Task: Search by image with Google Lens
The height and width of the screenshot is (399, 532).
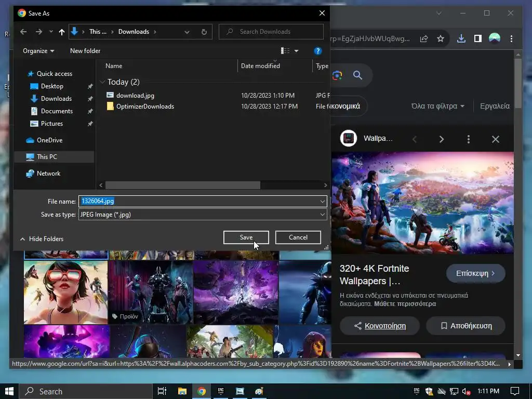Action: [x=337, y=75]
